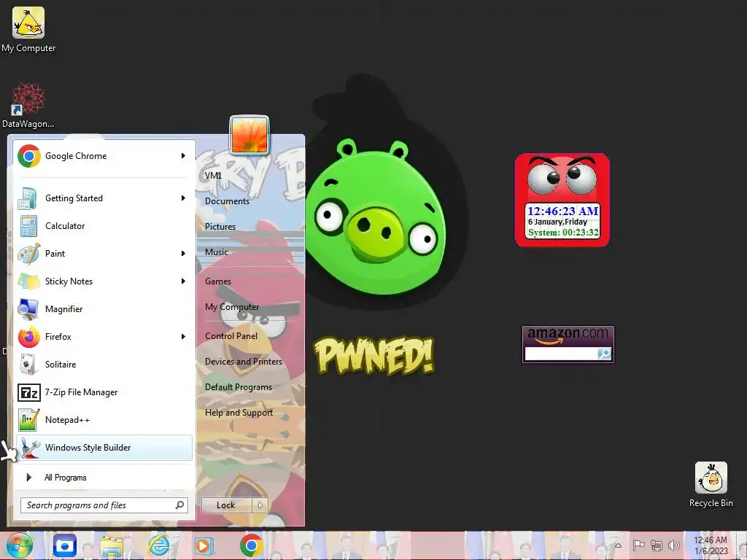The width and height of the screenshot is (747, 560).
Task: Click the taskbar clock showing 12:46 AM
Action: click(711, 545)
